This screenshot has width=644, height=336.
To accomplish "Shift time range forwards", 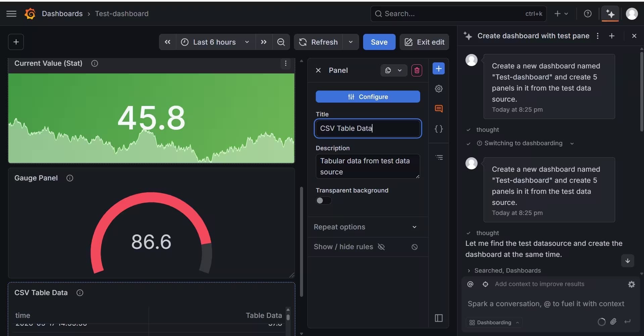I will [x=264, y=42].
